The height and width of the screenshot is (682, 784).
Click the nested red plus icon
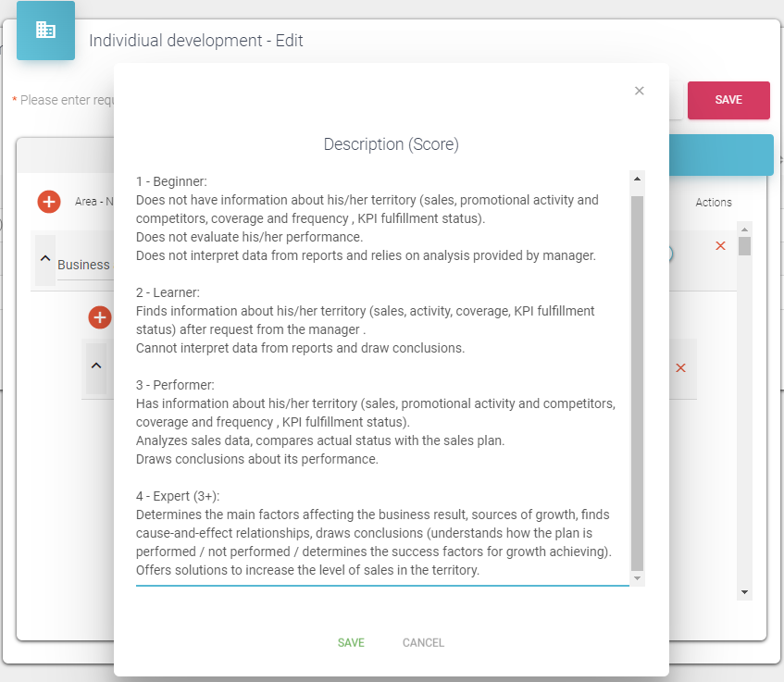[100, 317]
